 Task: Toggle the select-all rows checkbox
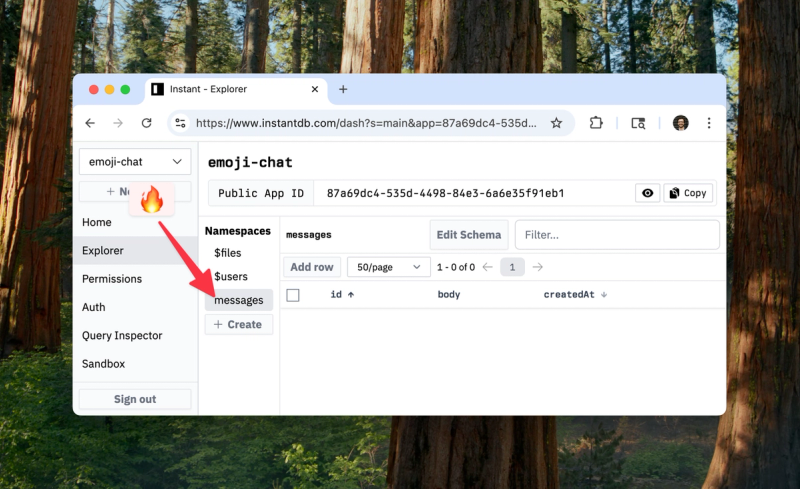[x=293, y=295]
